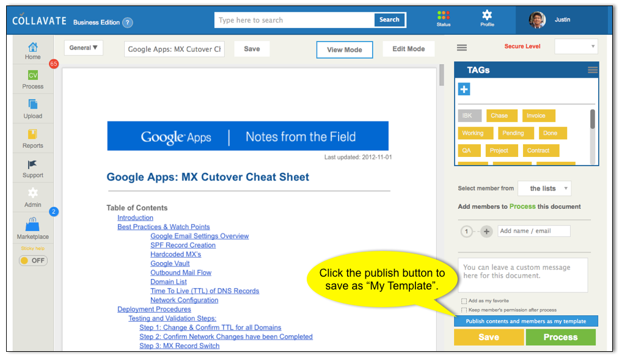Click the red 65 notification badge

point(54,64)
